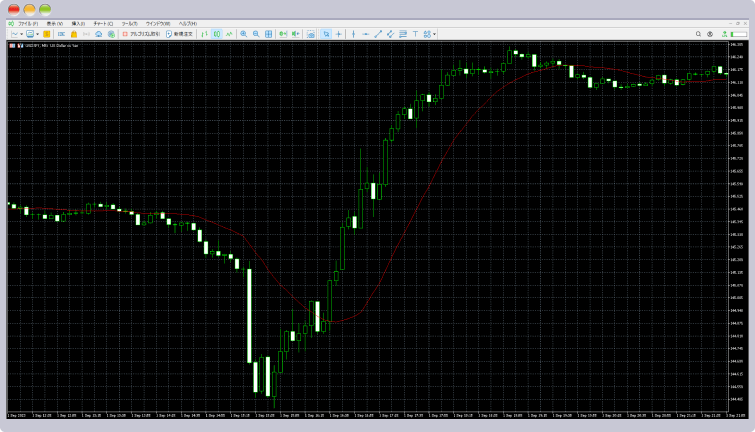Select the cursor arrow tool

click(x=326, y=34)
